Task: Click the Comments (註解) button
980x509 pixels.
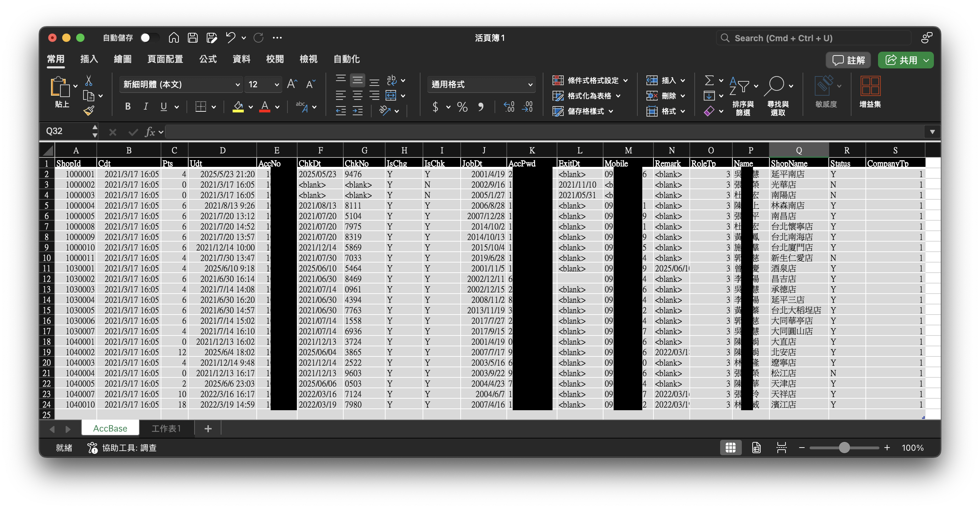Action: (x=848, y=60)
